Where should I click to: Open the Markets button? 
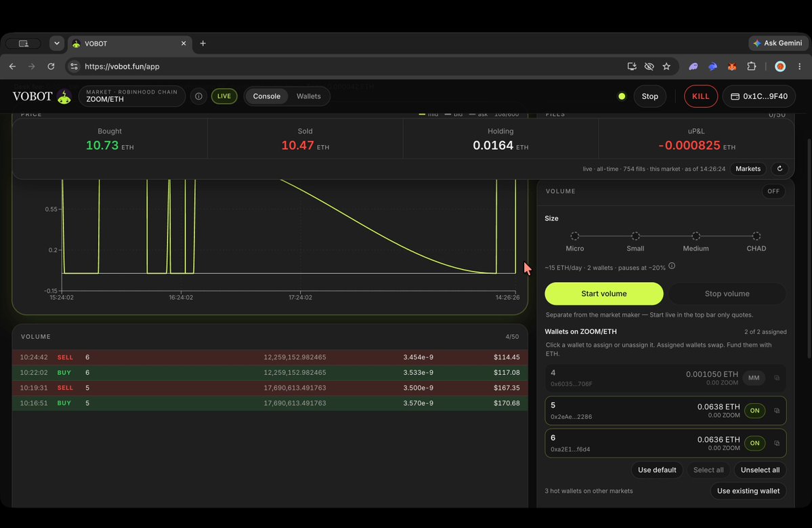point(748,169)
